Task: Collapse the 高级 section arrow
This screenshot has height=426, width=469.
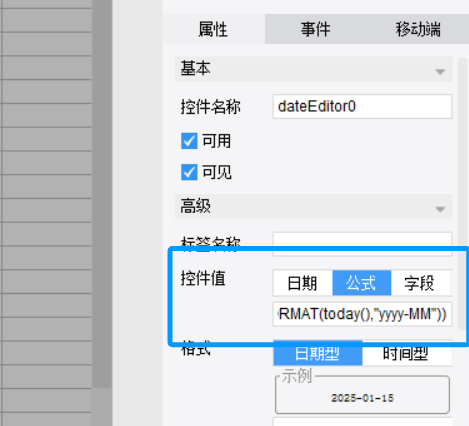Action: 440,209
